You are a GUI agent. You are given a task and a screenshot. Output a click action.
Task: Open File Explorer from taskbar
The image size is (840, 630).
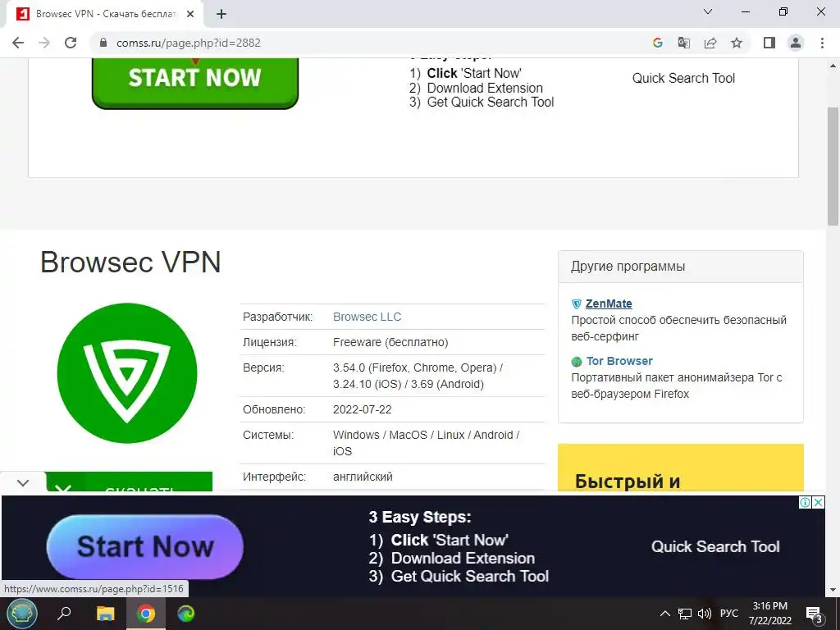point(106,614)
